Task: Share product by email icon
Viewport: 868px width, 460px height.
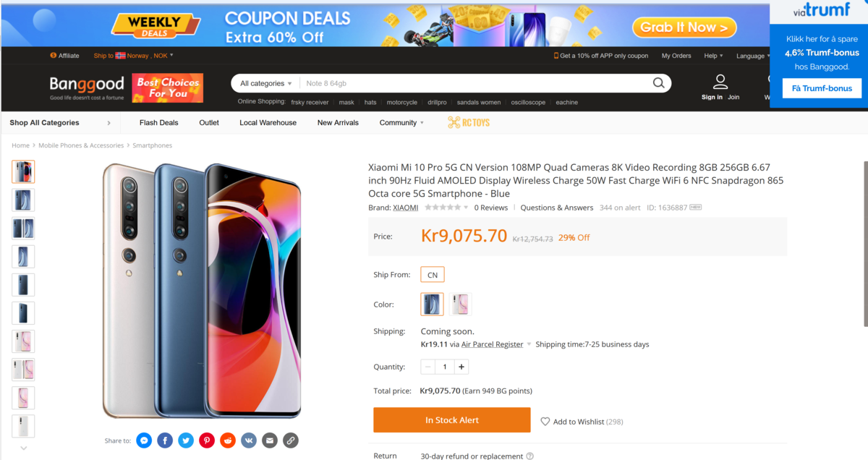Action: coord(270,440)
